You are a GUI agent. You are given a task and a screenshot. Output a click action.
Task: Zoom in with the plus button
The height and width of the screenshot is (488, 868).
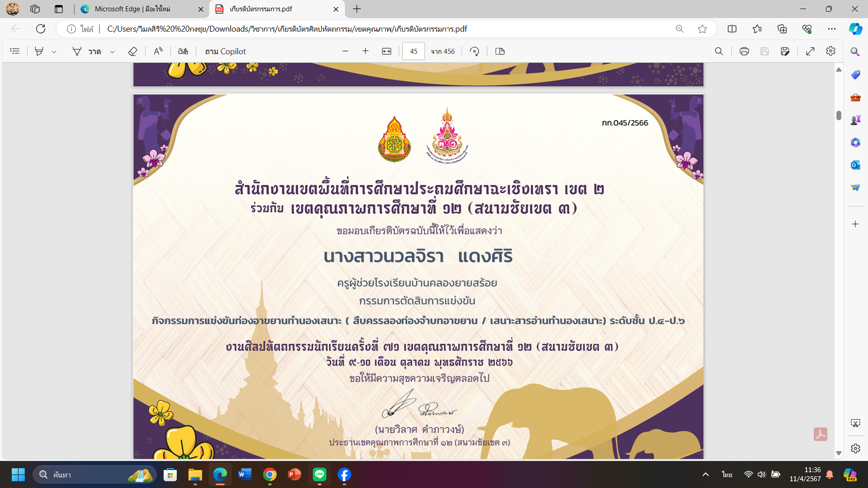[365, 52]
